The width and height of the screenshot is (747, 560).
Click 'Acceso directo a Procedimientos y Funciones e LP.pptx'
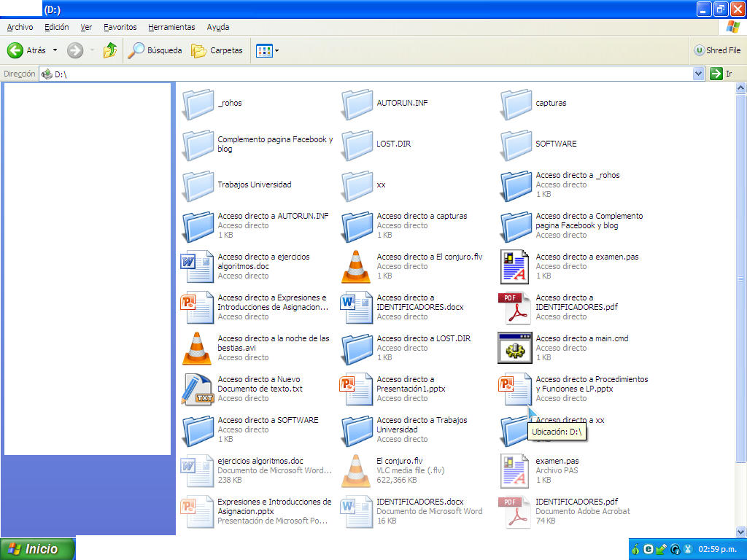592,384
